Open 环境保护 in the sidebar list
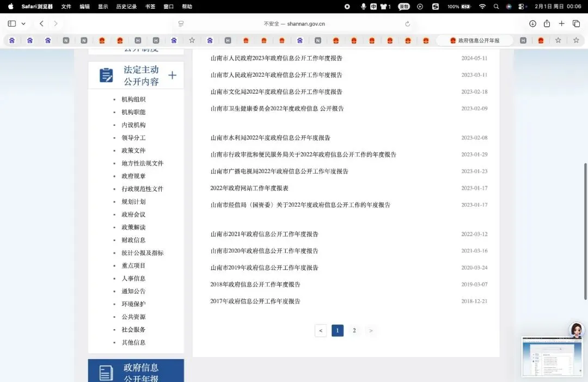This screenshot has width=588, height=382. [x=133, y=304]
